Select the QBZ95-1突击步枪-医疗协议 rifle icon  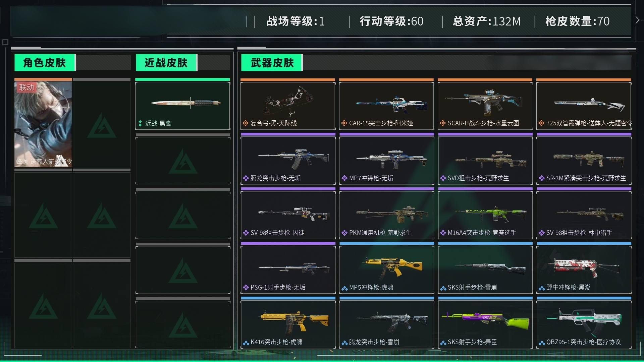click(x=584, y=321)
